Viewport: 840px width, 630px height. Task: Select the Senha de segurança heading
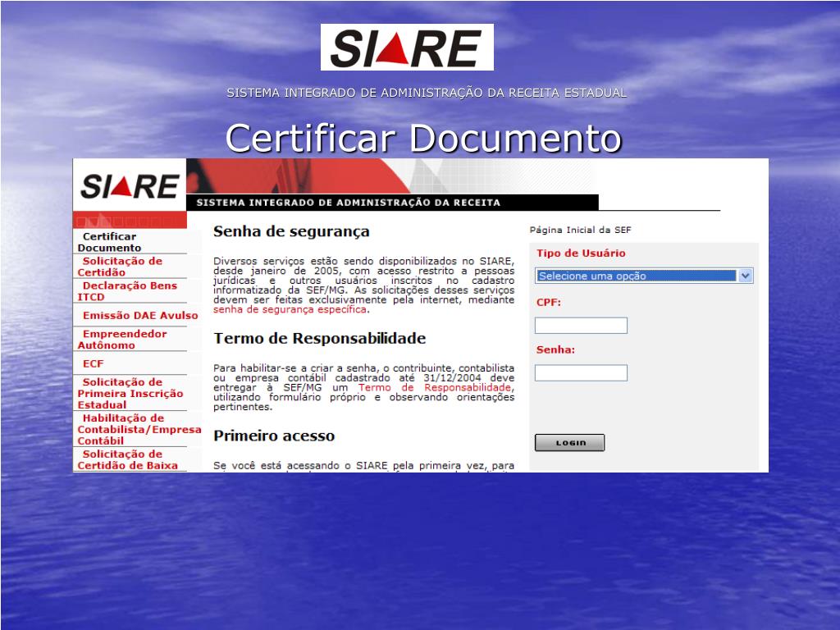coord(291,231)
